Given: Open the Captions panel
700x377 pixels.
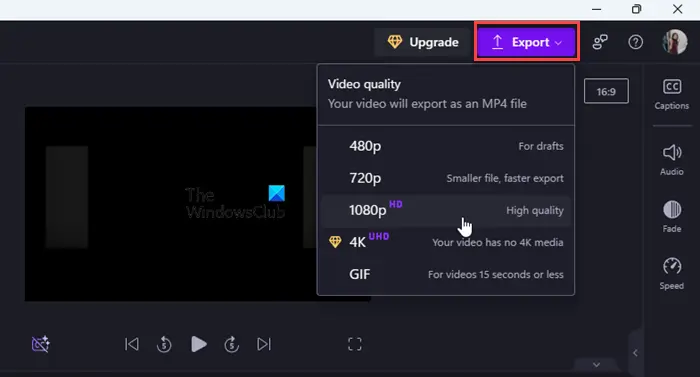Looking at the screenshot, I should [671, 94].
